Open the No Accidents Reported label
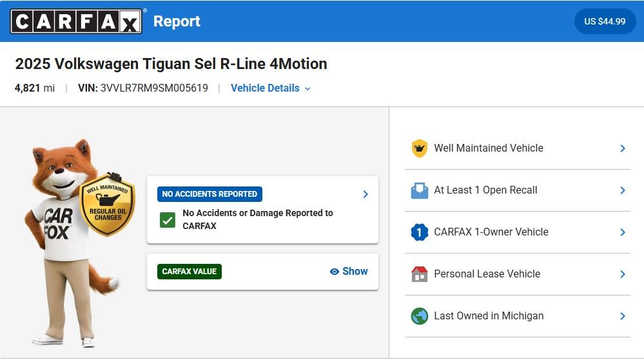644x360 pixels. pyautogui.click(x=210, y=194)
